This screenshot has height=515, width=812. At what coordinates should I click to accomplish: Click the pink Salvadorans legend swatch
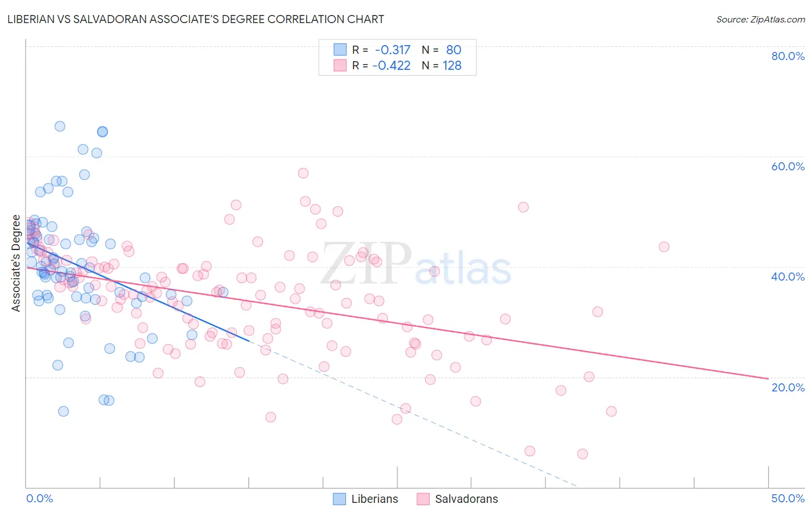point(423,499)
